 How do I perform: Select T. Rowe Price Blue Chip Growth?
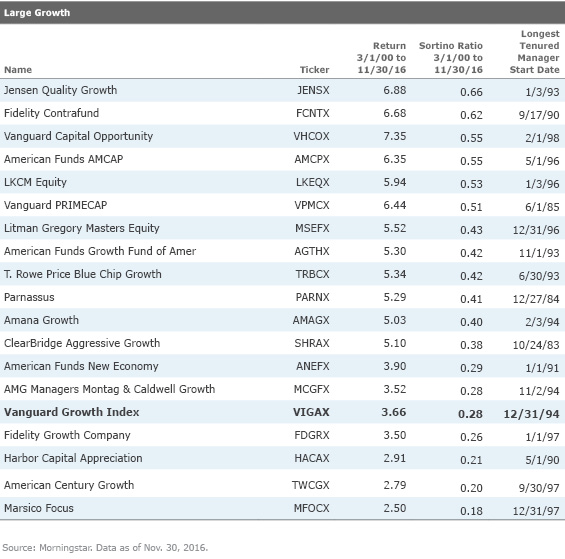(83, 274)
